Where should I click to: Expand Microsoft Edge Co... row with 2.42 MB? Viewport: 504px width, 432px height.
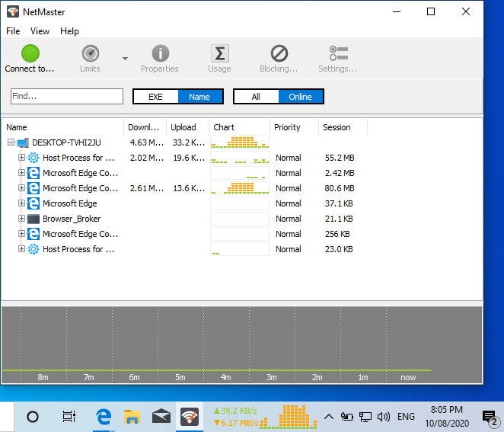(x=21, y=173)
